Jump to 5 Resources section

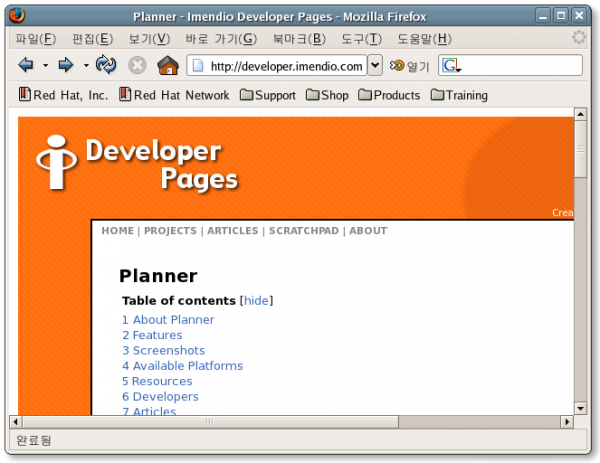click(x=157, y=381)
